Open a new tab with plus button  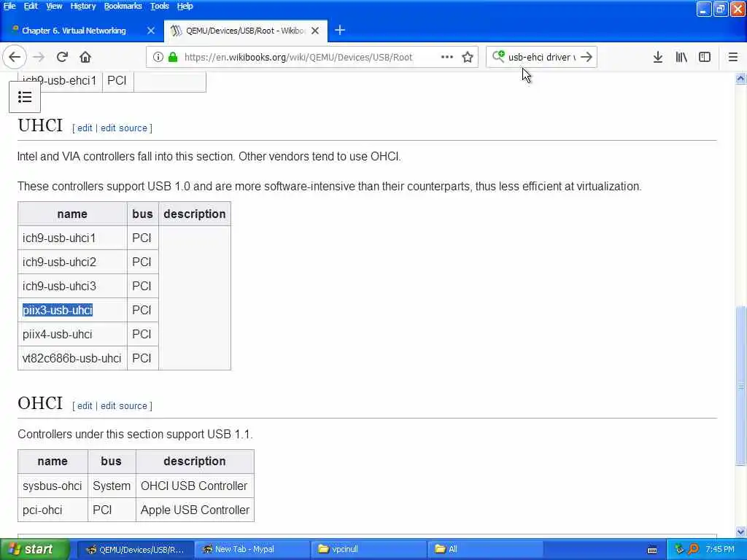click(x=340, y=31)
